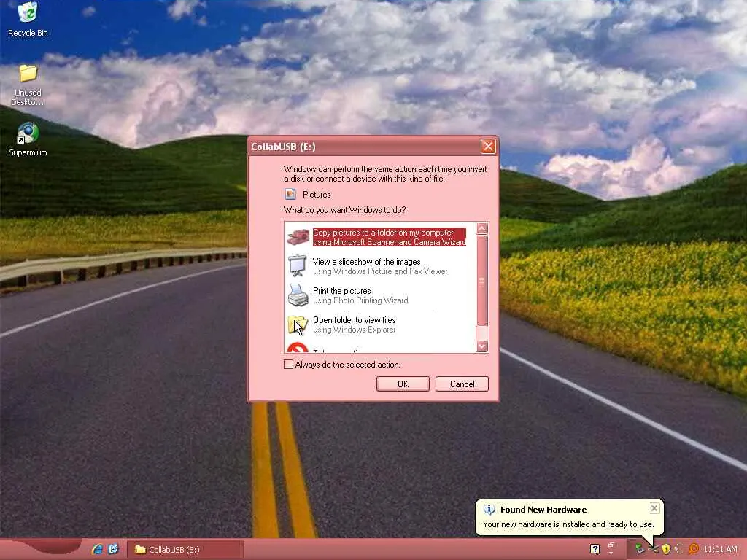Viewport: 747px width, 560px height.
Task: Open the yellow Security Center shield tray icon
Action: pyautogui.click(x=666, y=549)
